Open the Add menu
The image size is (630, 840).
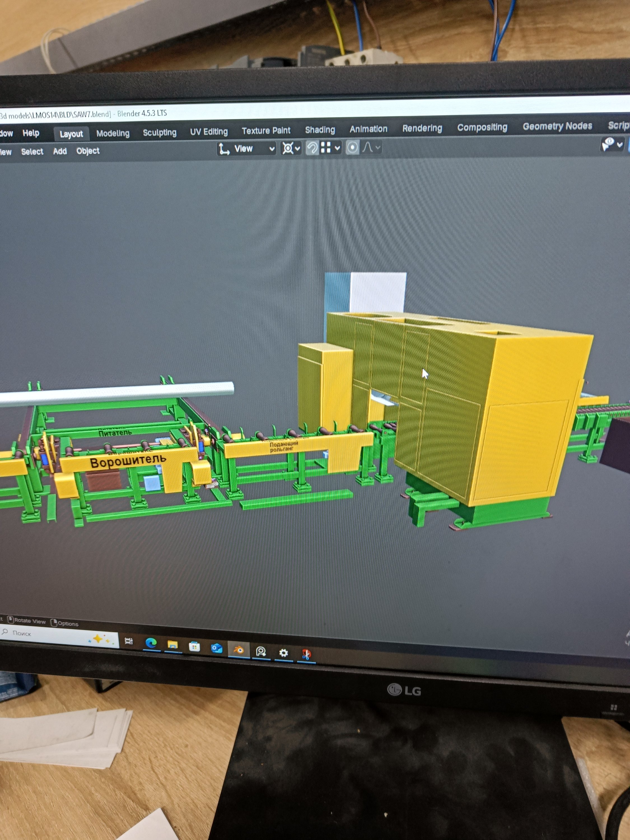tap(60, 151)
